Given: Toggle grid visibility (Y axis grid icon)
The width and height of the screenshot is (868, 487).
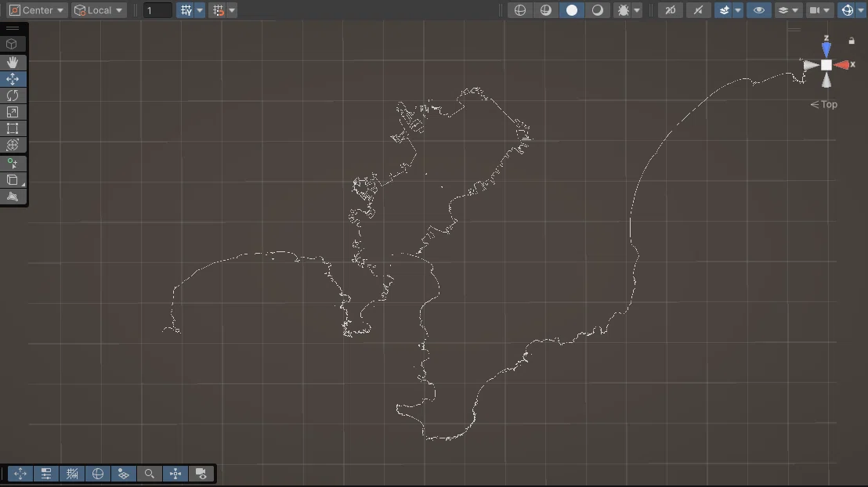Looking at the screenshot, I should click(x=186, y=10).
